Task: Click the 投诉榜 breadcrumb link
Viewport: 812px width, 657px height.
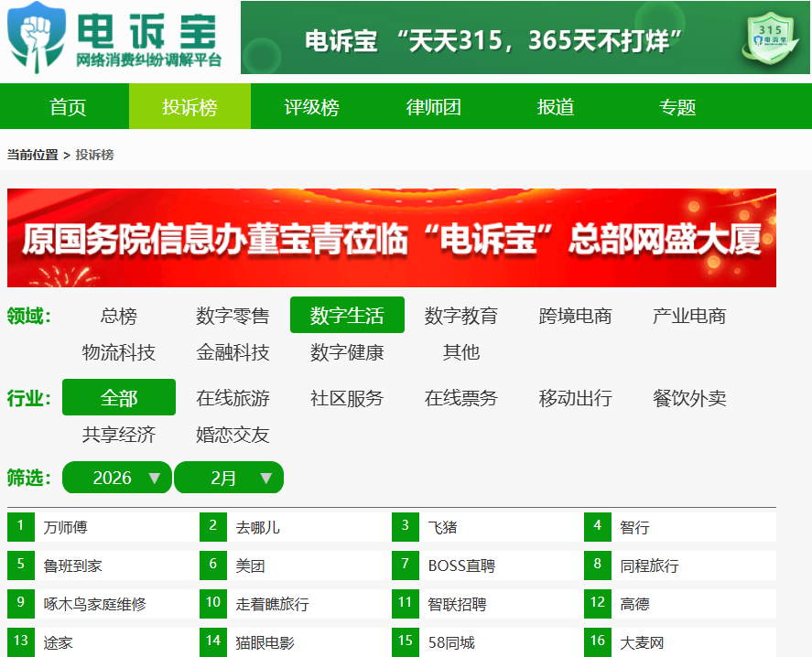Action: pos(95,155)
